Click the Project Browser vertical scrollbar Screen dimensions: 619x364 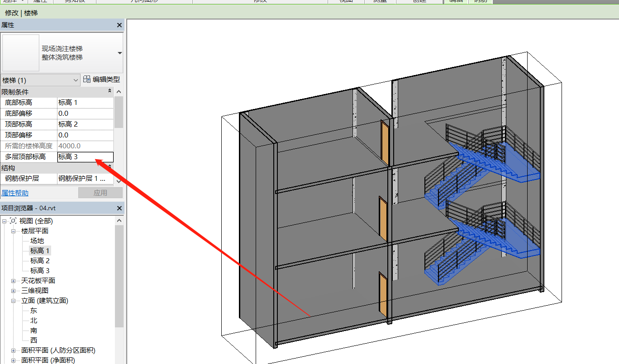(x=119, y=276)
